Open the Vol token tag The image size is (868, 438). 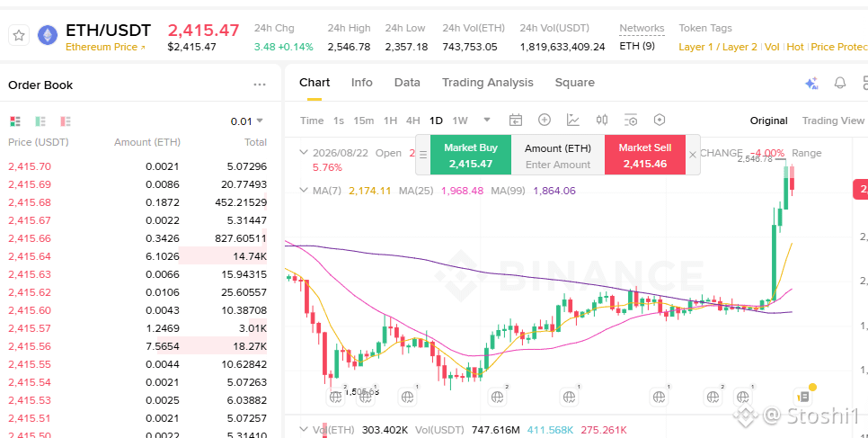point(772,47)
